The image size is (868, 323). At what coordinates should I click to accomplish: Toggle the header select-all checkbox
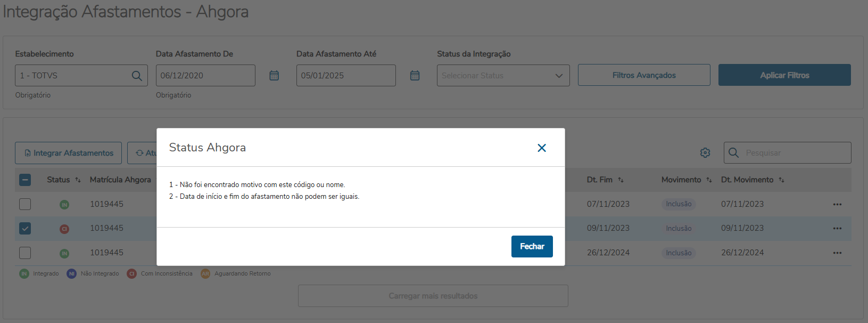click(x=25, y=180)
